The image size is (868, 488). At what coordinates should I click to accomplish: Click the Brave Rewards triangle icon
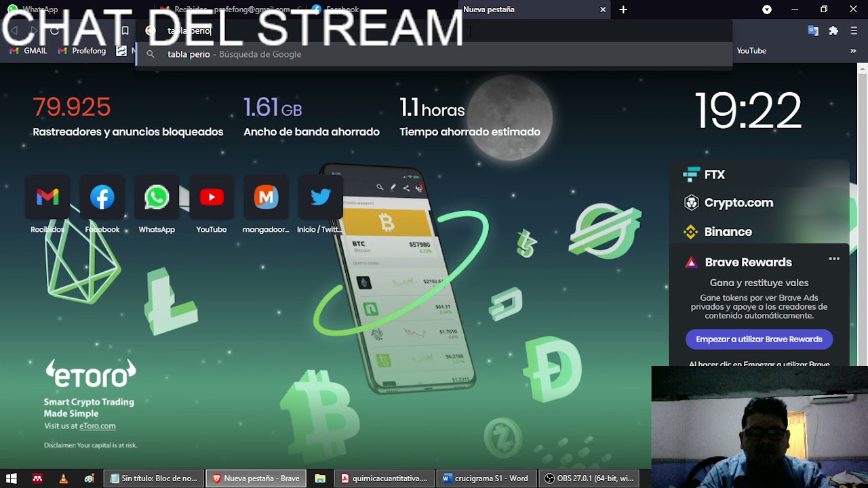pos(691,262)
